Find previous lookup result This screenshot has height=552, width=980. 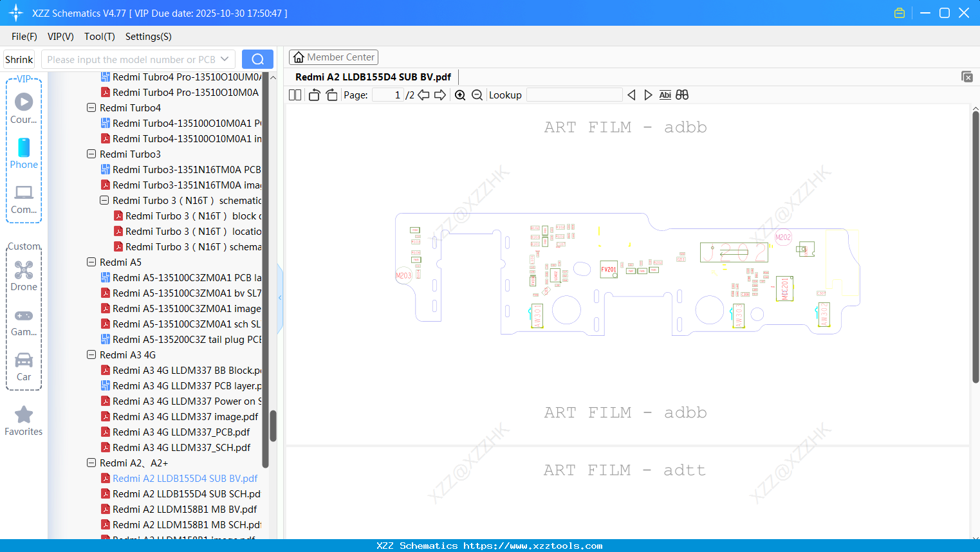(631, 95)
